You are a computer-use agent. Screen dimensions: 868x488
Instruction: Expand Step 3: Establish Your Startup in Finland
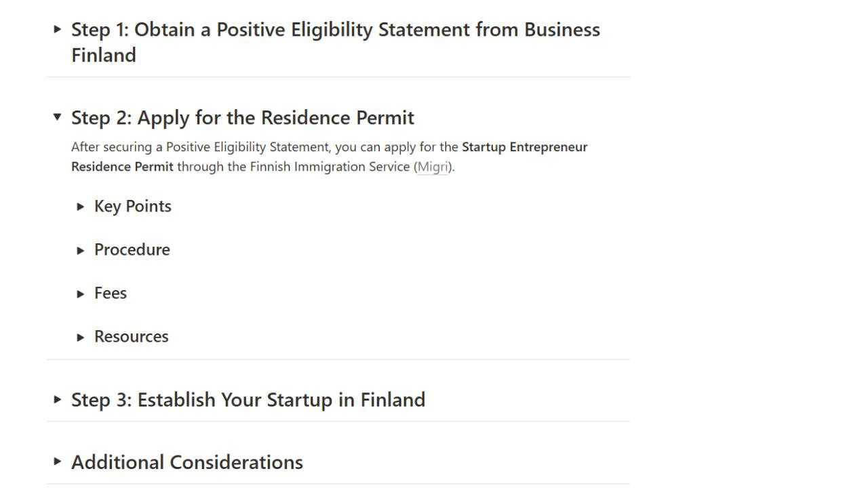pos(57,399)
